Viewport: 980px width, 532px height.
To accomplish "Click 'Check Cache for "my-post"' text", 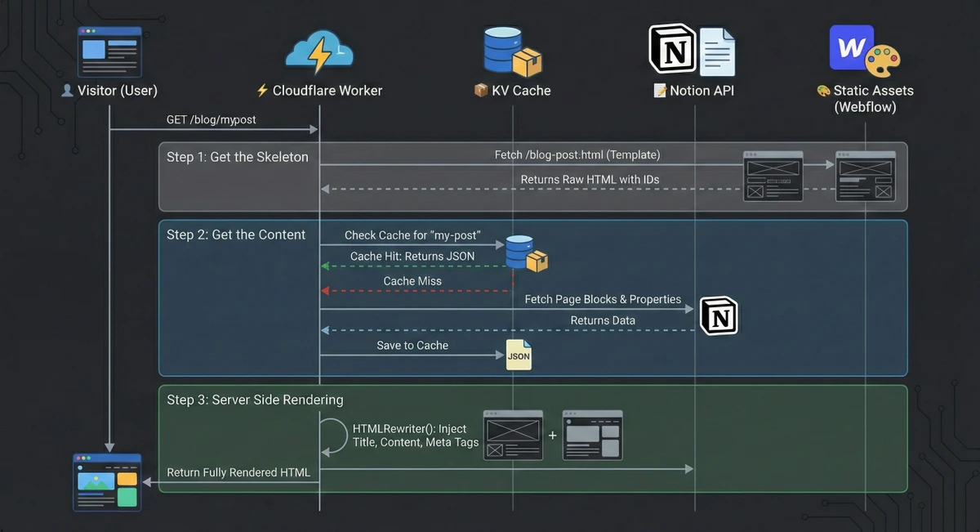I will pos(412,235).
